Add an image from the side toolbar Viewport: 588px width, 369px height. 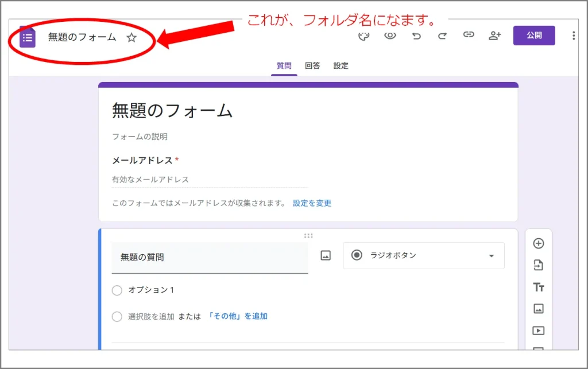(x=538, y=309)
